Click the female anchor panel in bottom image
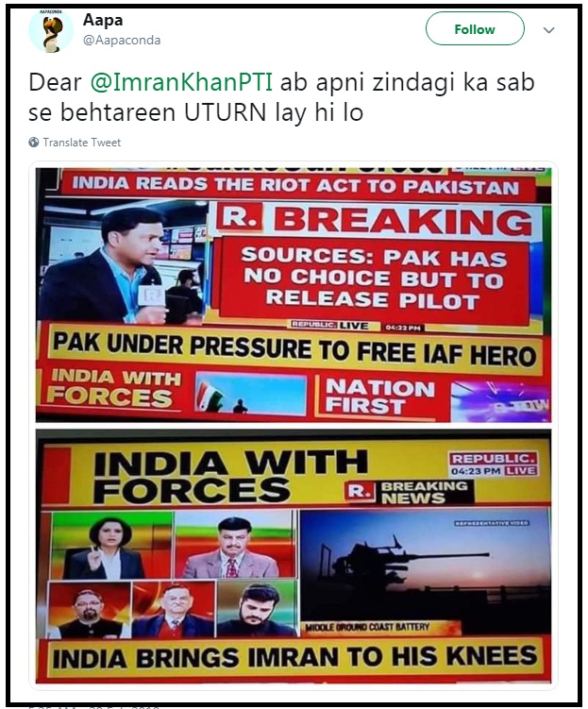The image size is (588, 709). (111, 546)
